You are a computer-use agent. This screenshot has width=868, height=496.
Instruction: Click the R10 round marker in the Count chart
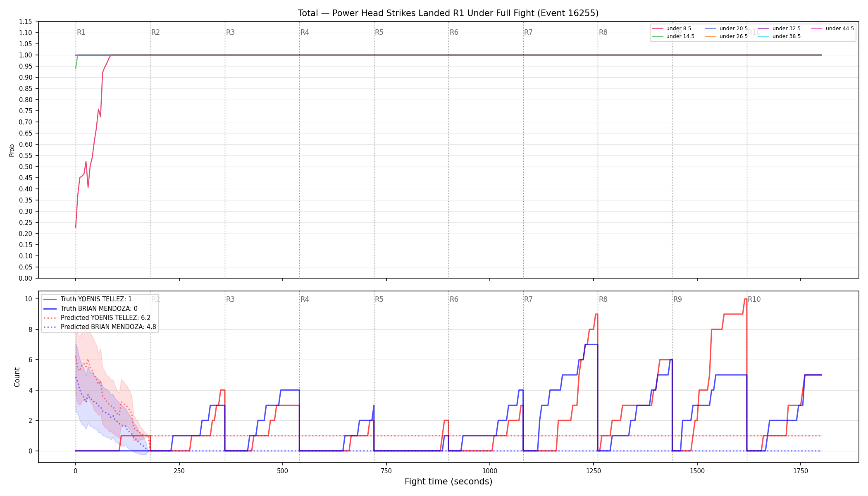(x=754, y=299)
